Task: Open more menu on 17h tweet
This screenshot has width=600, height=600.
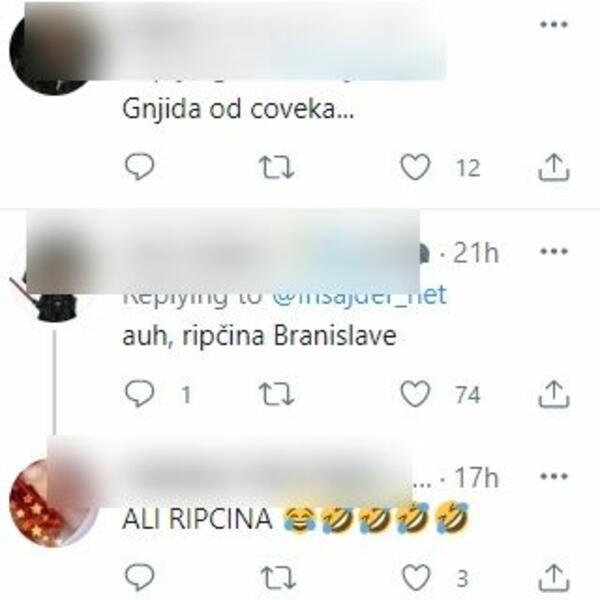Action: (554, 476)
